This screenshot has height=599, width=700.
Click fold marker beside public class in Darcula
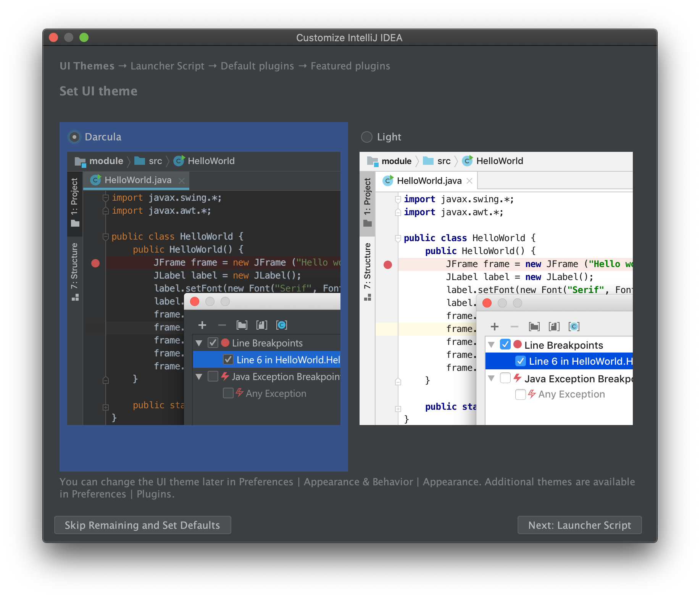tap(106, 237)
